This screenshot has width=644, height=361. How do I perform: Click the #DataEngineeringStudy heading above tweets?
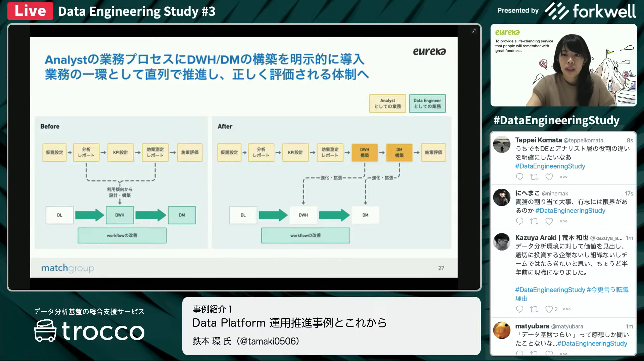click(556, 120)
